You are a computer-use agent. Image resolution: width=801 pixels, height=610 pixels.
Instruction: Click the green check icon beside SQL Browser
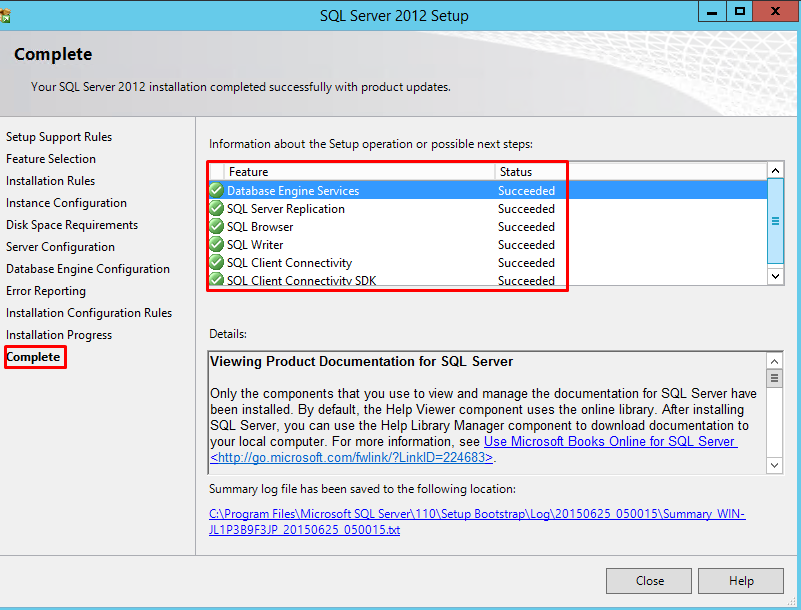click(x=217, y=226)
